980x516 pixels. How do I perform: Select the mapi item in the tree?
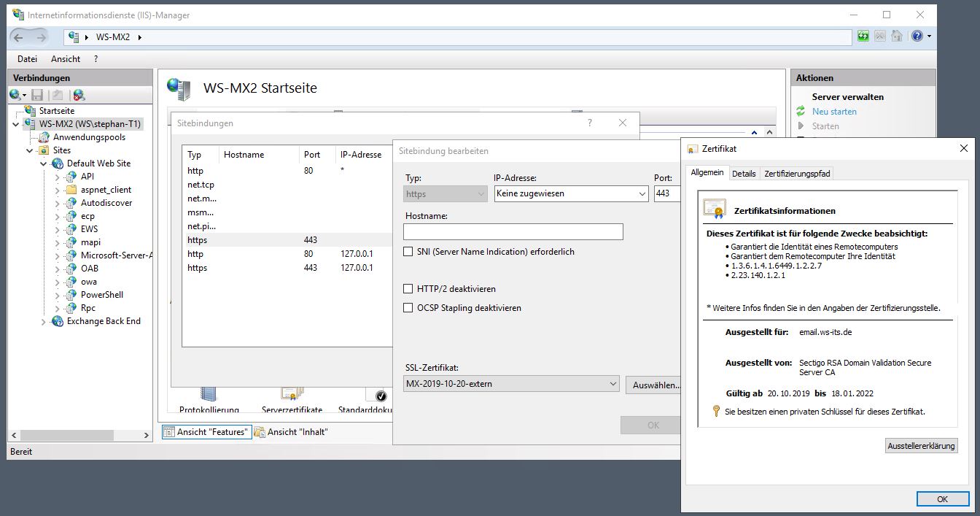[90, 242]
